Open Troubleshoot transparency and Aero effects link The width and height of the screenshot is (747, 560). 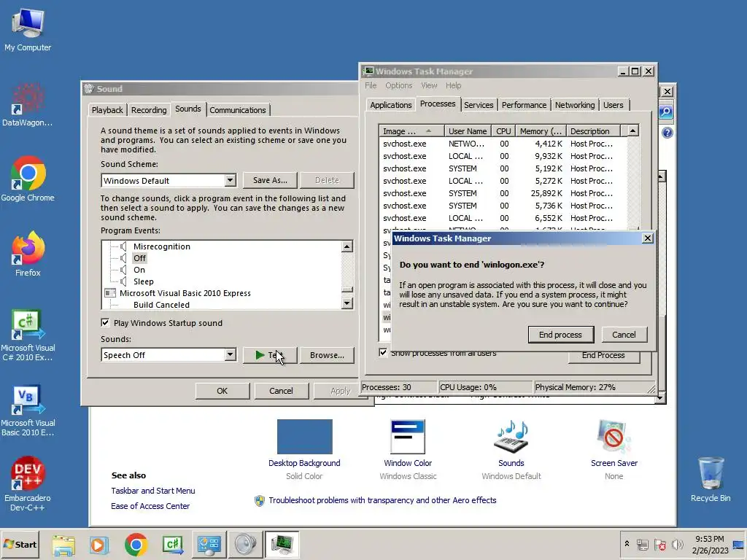coord(382,500)
